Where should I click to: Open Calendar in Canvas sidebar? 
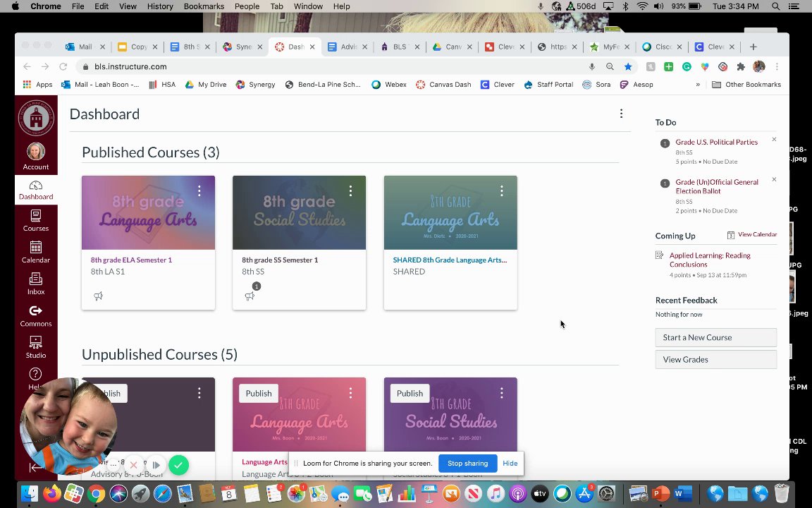[x=36, y=252]
